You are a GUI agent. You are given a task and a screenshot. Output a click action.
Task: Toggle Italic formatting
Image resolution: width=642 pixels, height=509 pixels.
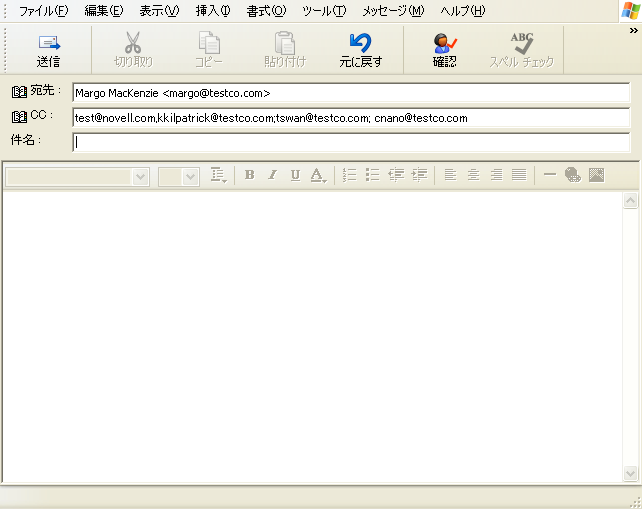tap(272, 175)
